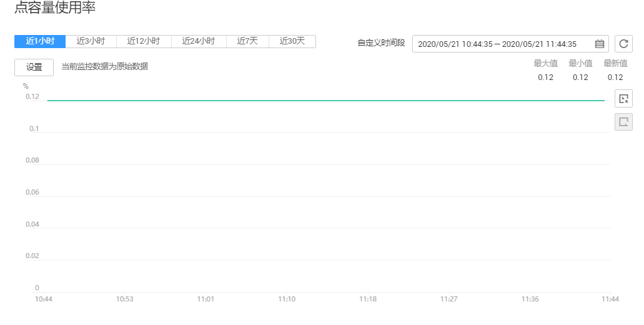Click the refresh chart data icon
Viewport: 644px width, 325px height.
point(623,44)
